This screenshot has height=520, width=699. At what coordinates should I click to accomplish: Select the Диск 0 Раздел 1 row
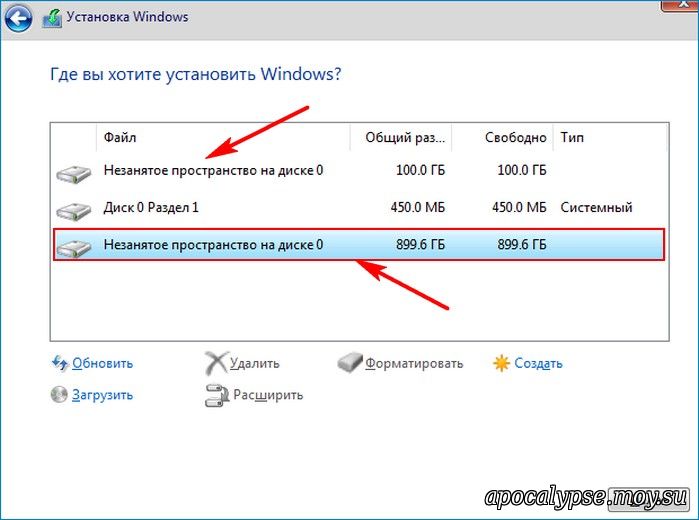click(x=359, y=207)
